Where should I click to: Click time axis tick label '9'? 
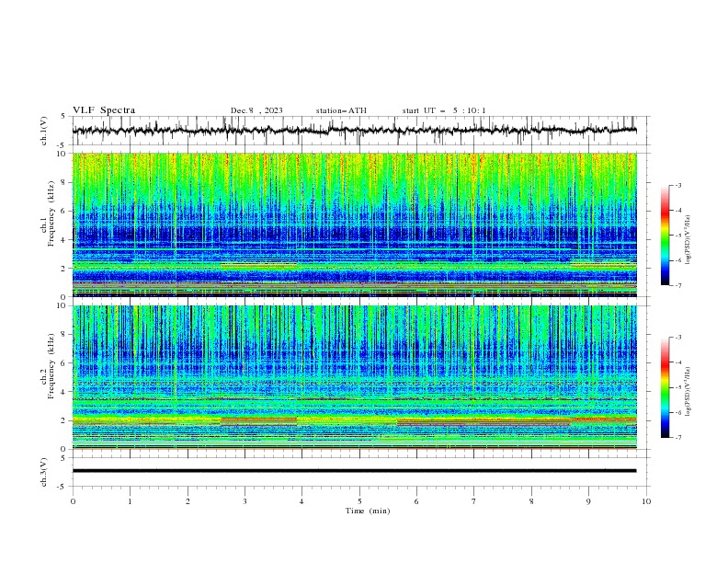point(588,501)
